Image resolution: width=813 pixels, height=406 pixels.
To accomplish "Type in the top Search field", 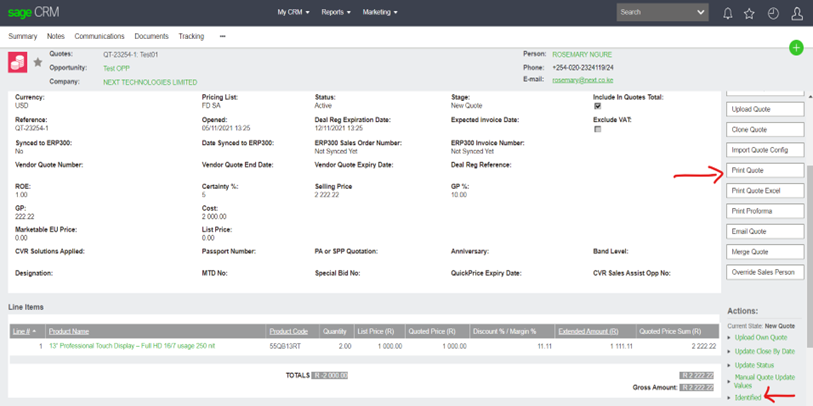I will (x=655, y=13).
